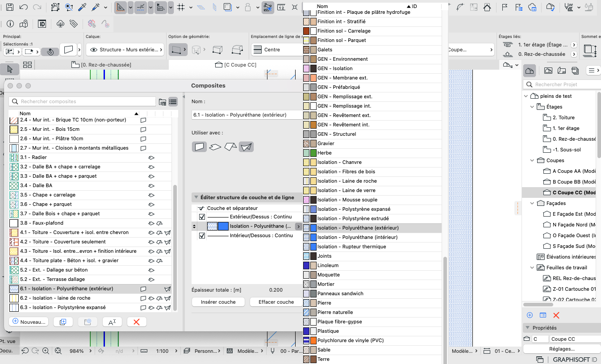Viewport: 601px width, 364px height.
Task: Toggle the Intérieur/Dessous line checkbox
Action: 202,235
